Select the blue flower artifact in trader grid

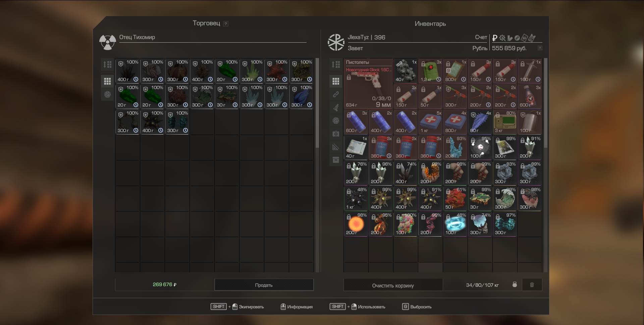tap(301, 96)
